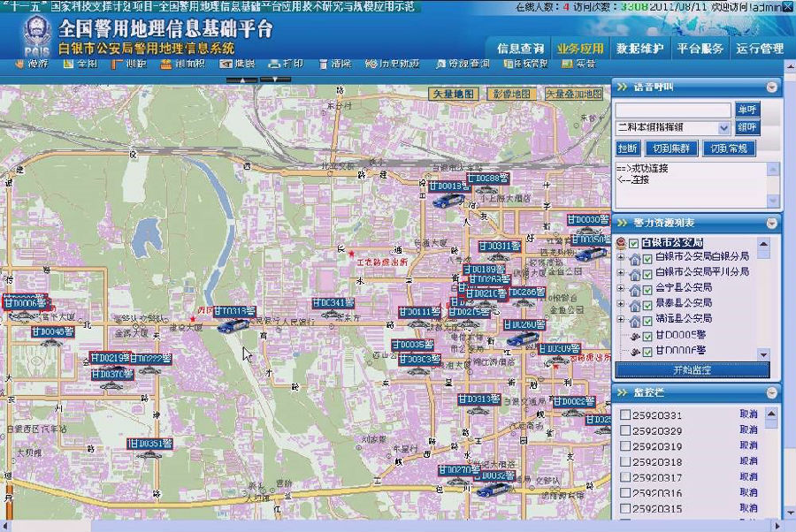The height and width of the screenshot is (532, 796).
Task: Click the toolbar item right of 资源查询
Action: point(526,64)
